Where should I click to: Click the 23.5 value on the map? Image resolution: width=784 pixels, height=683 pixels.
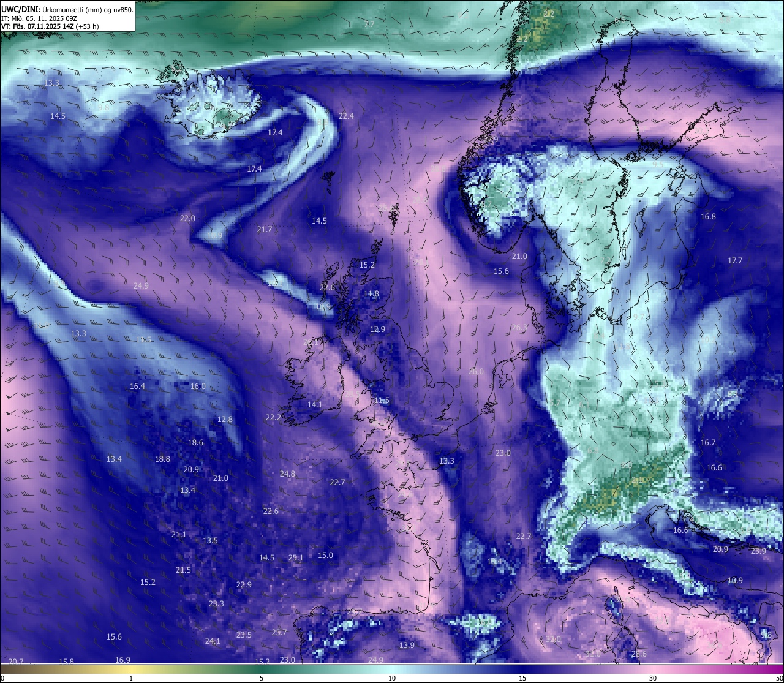[x=244, y=635]
